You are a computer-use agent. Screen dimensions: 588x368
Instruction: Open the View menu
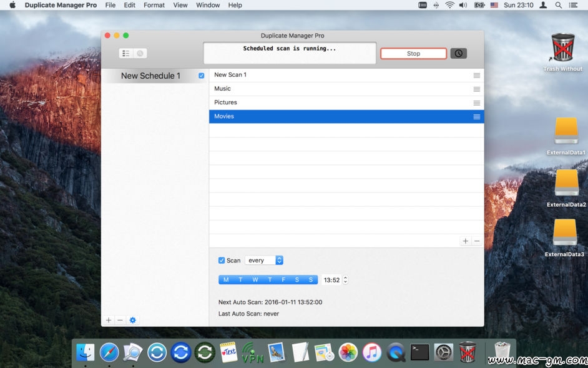(x=180, y=5)
